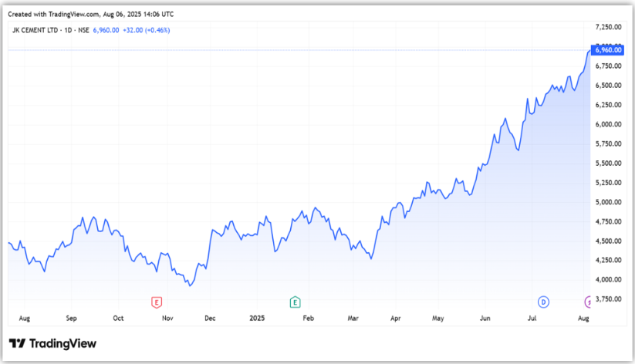This screenshot has height=364, width=635.
Task: Click the red earnings E marker near November
Action: 157,302
